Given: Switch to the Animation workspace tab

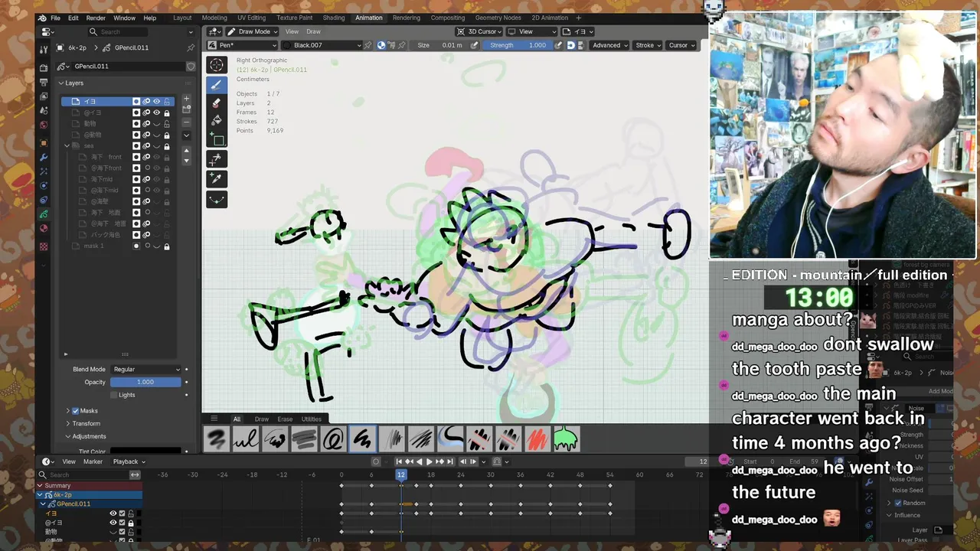Looking at the screenshot, I should 368,18.
